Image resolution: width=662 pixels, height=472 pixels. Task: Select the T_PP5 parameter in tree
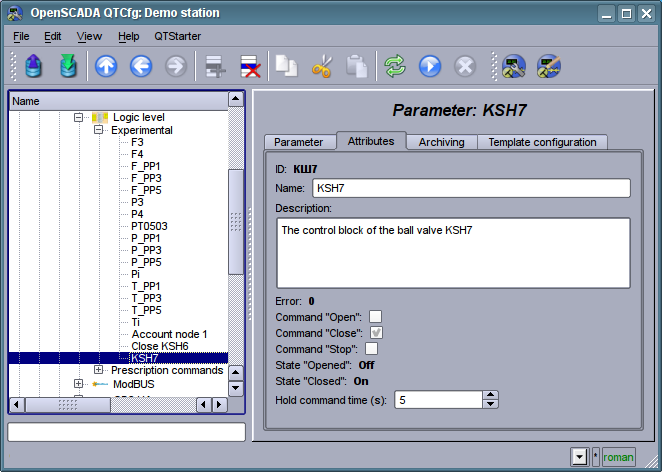point(146,310)
